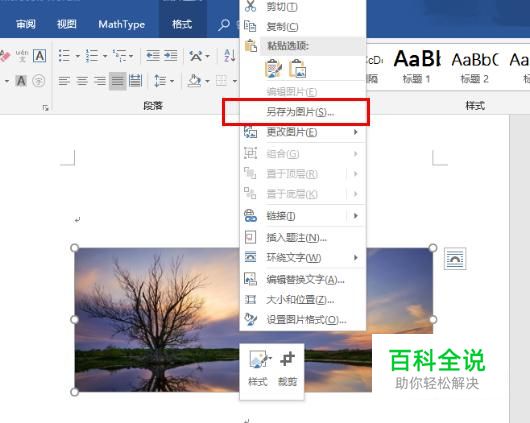Screen dimensions: 530x423
Task: Click the increase indent icon
Action: click(x=171, y=55)
